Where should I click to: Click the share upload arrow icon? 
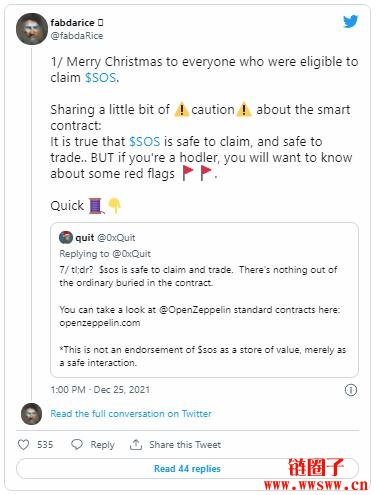[136, 444]
